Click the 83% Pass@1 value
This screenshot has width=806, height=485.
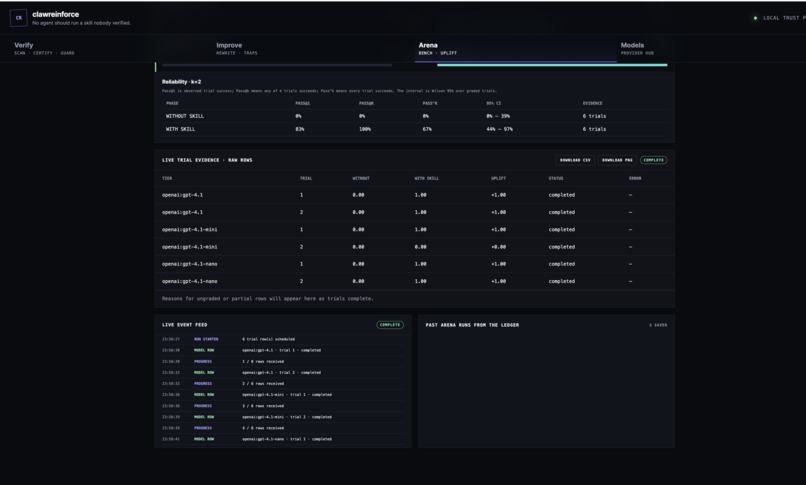[300, 129]
